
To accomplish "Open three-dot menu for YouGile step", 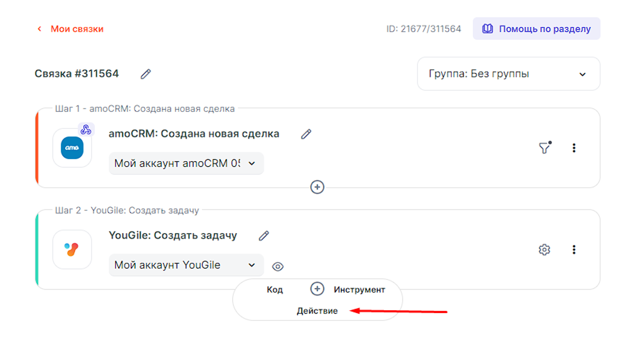I will point(574,250).
